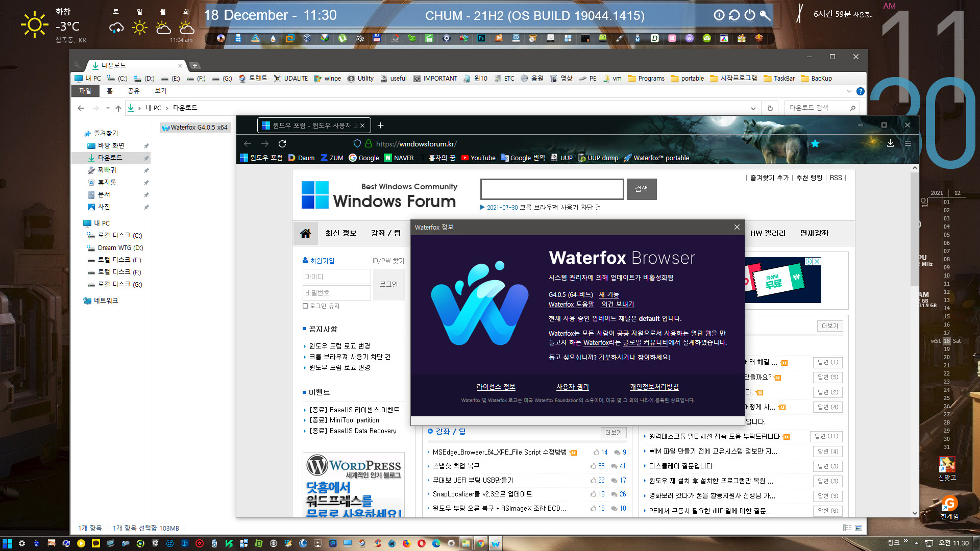Click the forum search input field
This screenshot has height=551, width=980.
tap(552, 188)
